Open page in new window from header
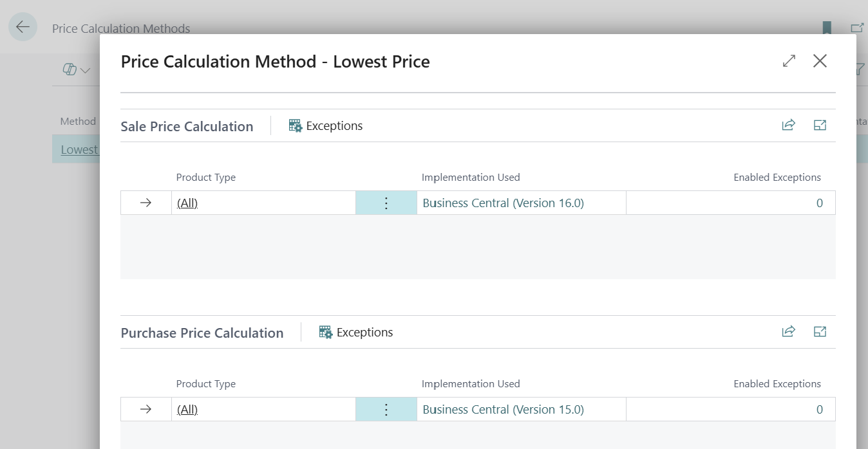 (x=856, y=28)
